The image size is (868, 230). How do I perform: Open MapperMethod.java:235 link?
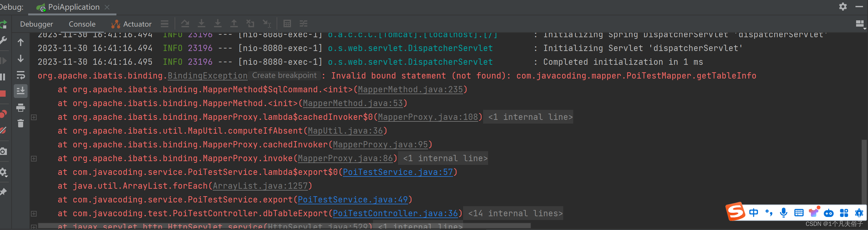(410, 89)
